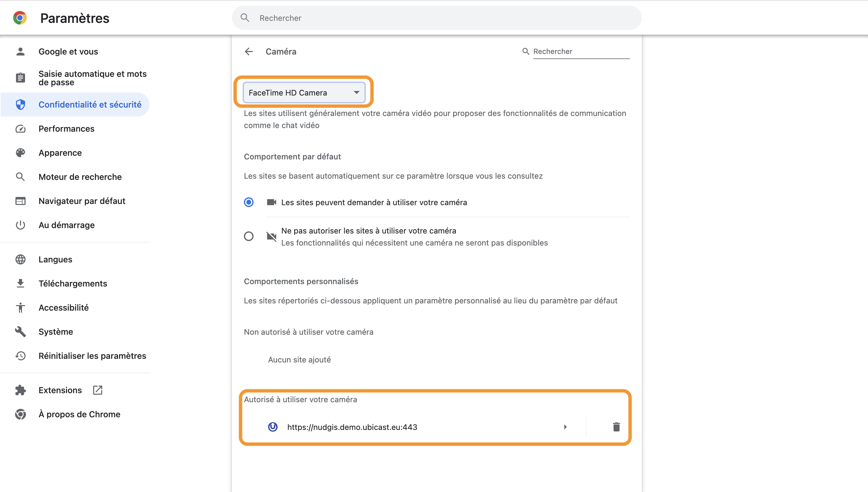Select 'Ne pas autoriser les sites' radio option
Screen dimensions: 868x492
[248, 236]
